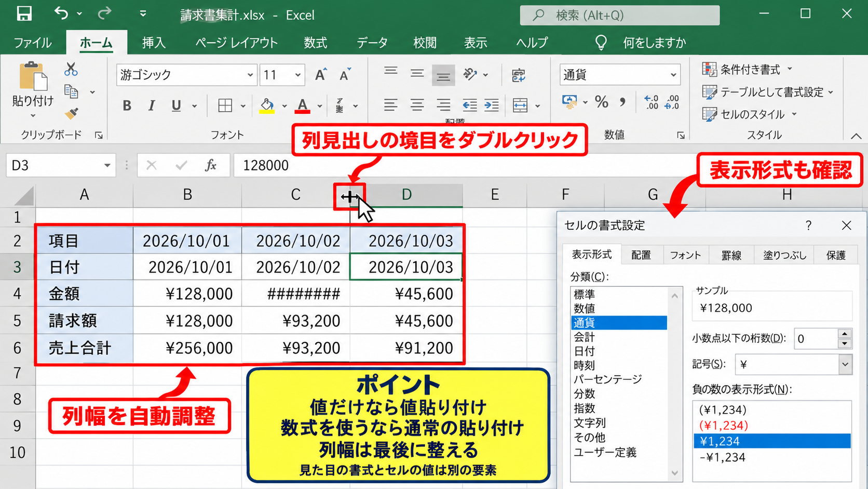
Task: Open the 通貨 number format dropdown
Action: (673, 75)
